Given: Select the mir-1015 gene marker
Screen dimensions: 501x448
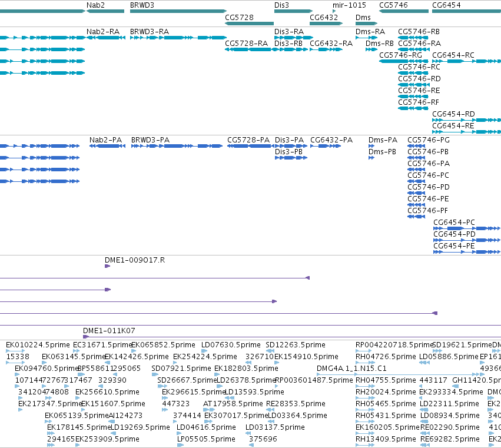Looking at the screenshot, I should [334, 11].
